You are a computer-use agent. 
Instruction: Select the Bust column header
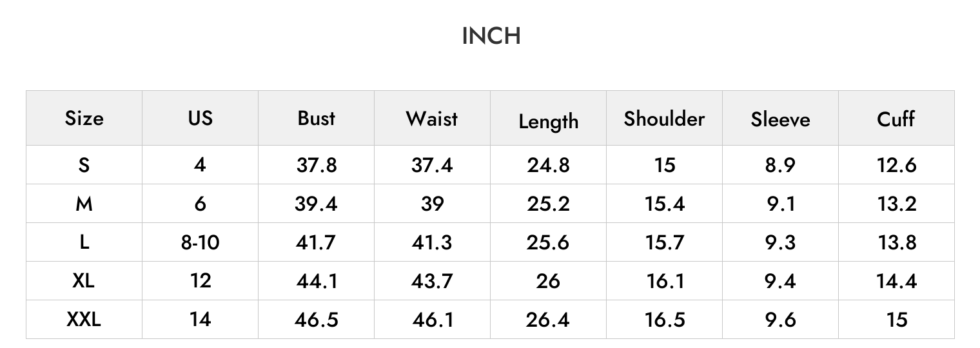[316, 118]
